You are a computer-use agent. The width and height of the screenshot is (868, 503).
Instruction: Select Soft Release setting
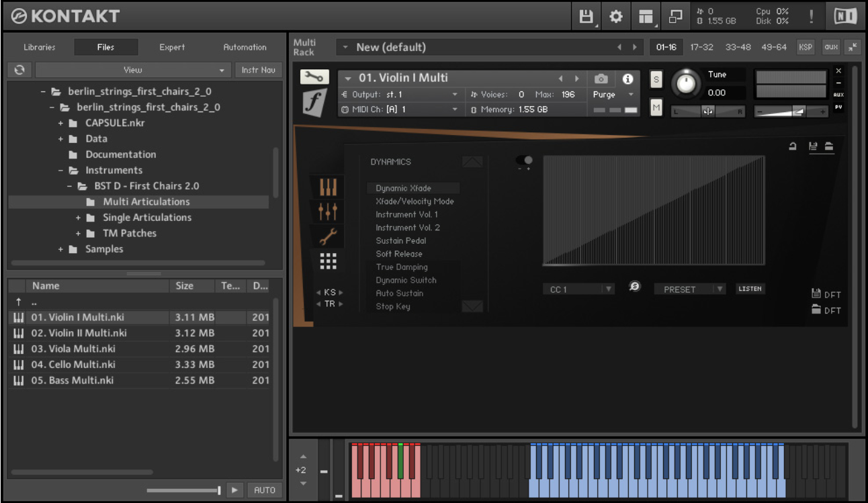pyautogui.click(x=399, y=254)
